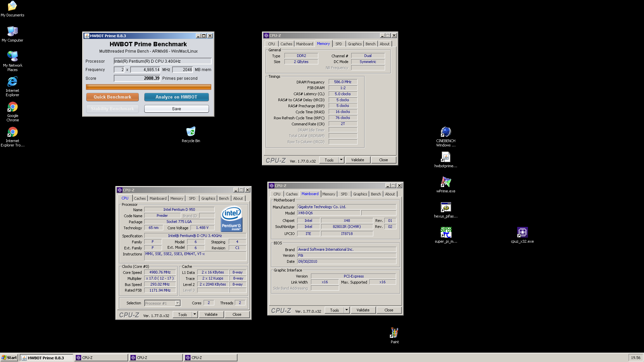Open Paint desktop shortcut
The height and width of the screenshot is (362, 644).
394,336
